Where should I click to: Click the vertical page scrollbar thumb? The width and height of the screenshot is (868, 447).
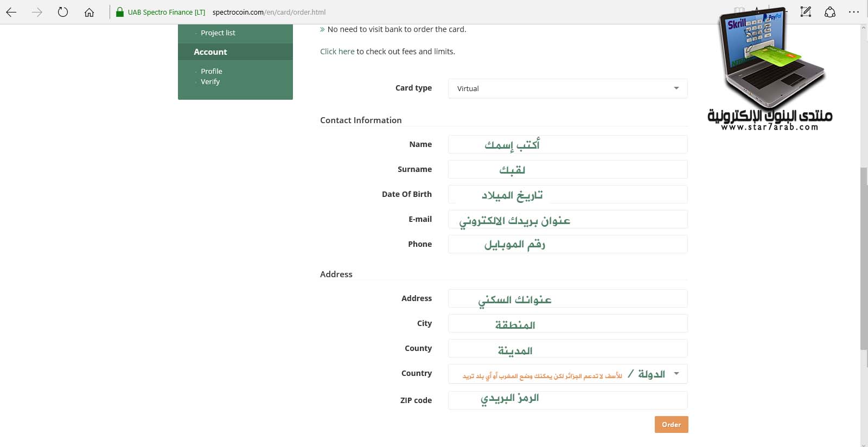[864, 259]
